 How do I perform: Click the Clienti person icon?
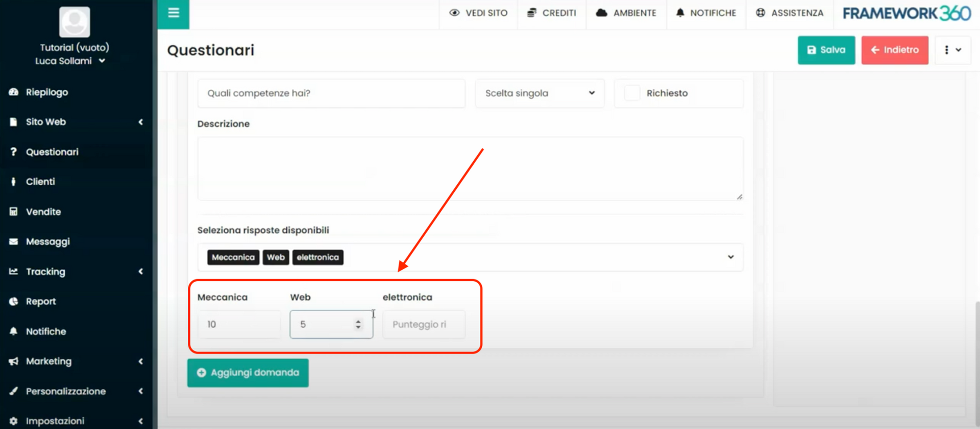pyautogui.click(x=14, y=182)
